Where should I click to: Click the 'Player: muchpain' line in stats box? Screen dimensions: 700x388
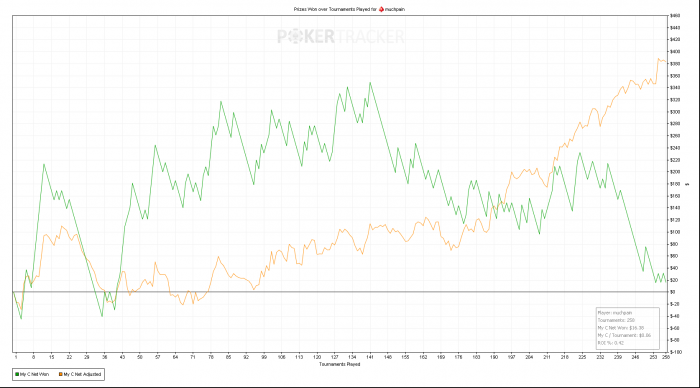[x=615, y=313]
